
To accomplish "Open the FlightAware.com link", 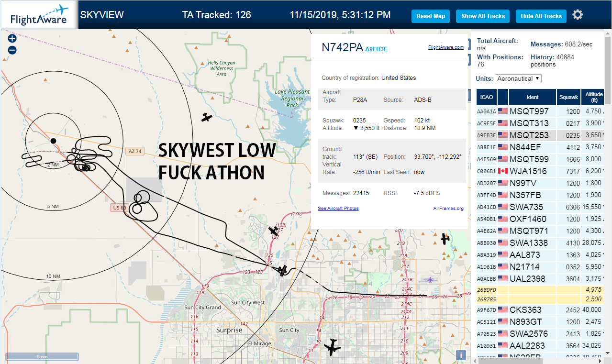I will (445, 47).
